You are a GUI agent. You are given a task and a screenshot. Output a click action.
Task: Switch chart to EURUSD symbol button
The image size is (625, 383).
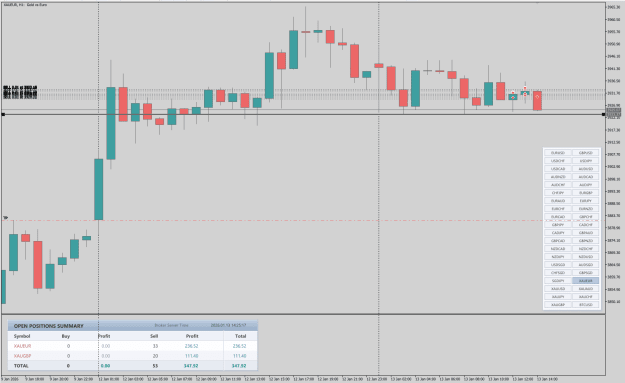(558, 153)
